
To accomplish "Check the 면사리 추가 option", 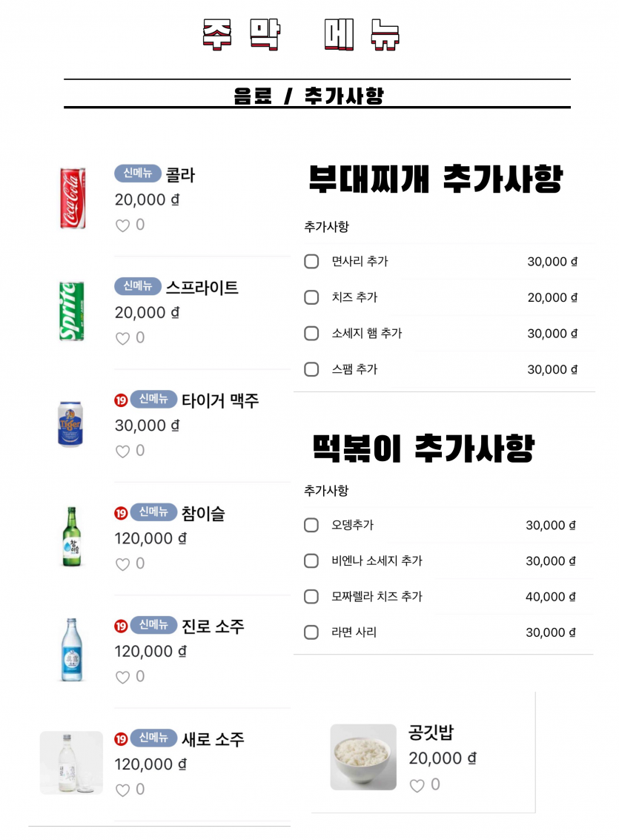I will coord(311,262).
